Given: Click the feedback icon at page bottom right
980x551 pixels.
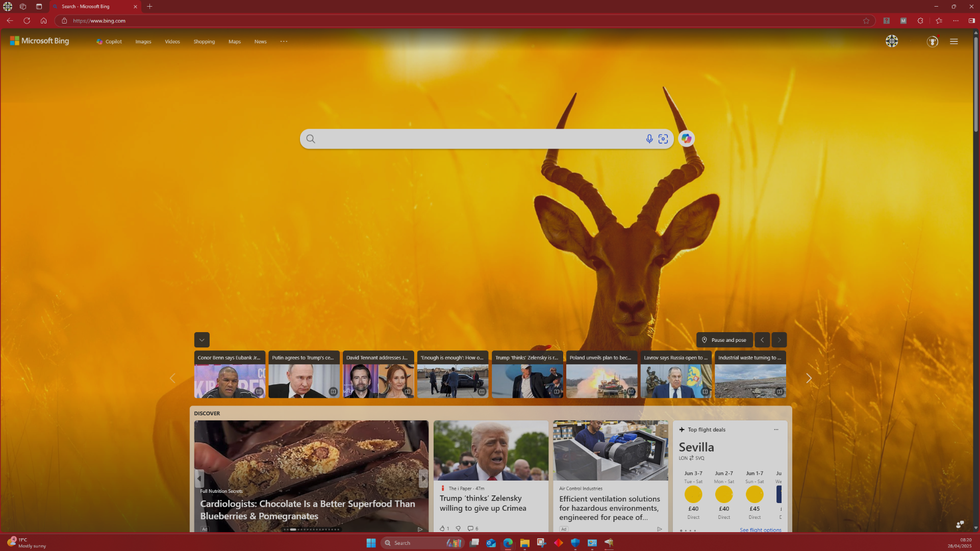Looking at the screenshot, I should click(x=960, y=524).
